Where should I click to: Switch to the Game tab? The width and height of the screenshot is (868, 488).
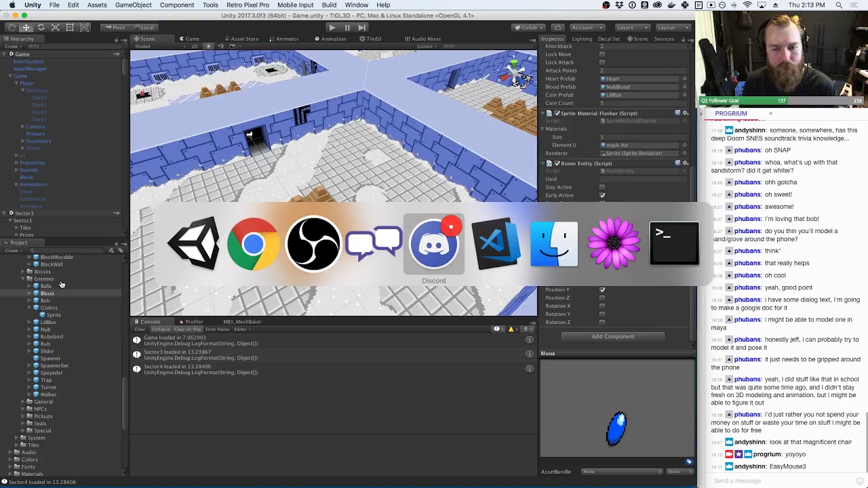tap(190, 39)
